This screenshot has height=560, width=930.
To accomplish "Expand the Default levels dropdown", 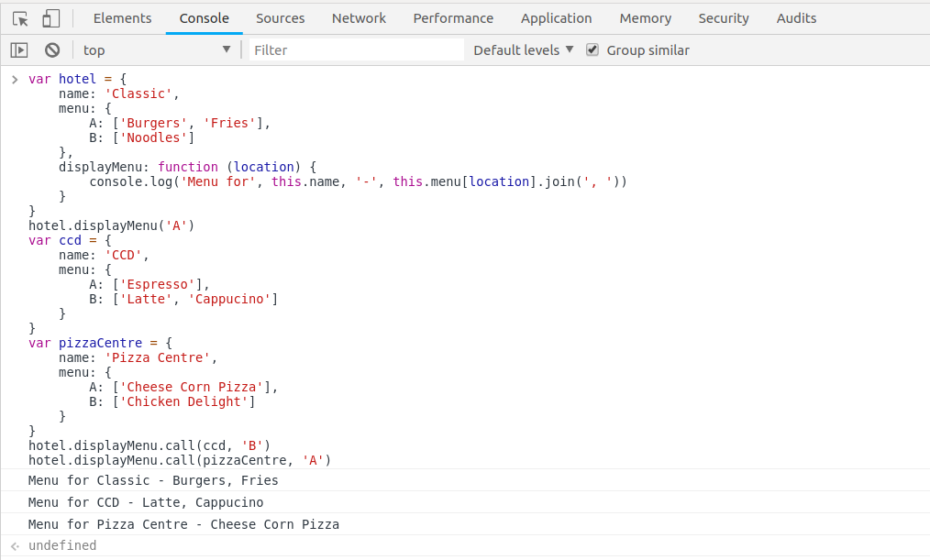I will click(523, 50).
